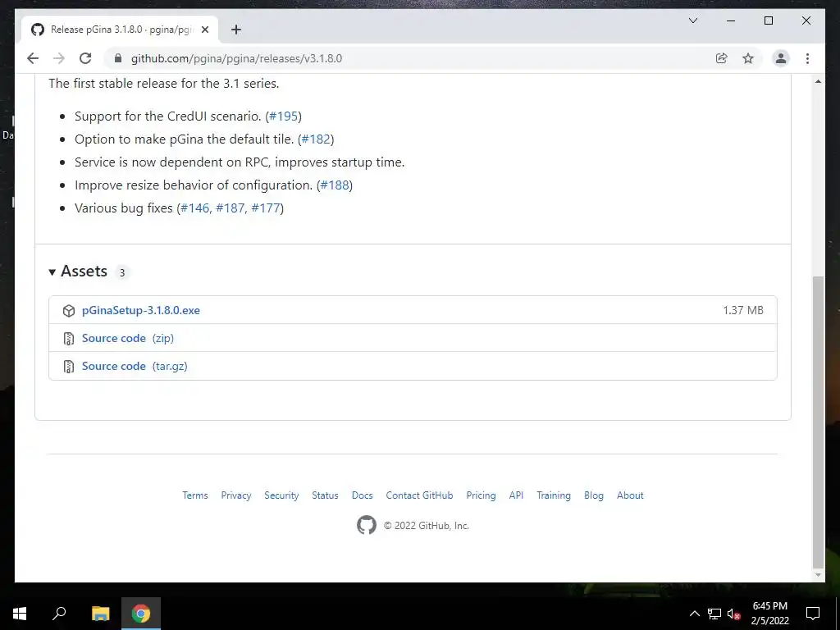Open the Training footer link
The width and height of the screenshot is (840, 630).
(x=554, y=495)
